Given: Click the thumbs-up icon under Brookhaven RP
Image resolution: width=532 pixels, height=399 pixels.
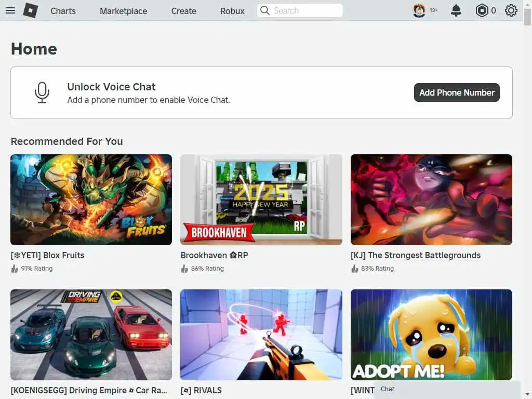Looking at the screenshot, I should [x=184, y=269].
